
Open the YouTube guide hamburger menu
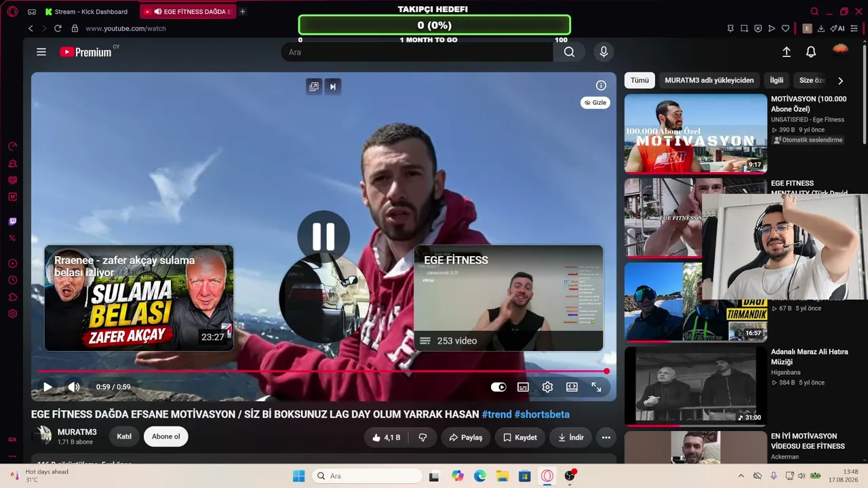(41, 52)
